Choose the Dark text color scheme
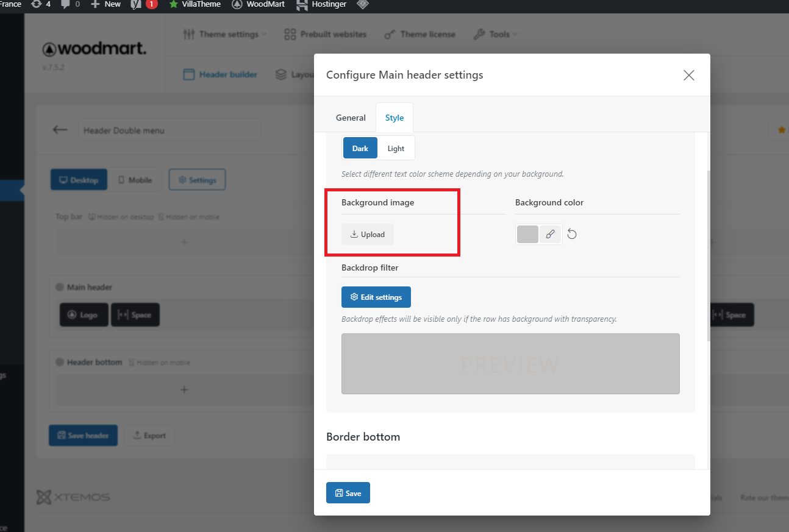The height and width of the screenshot is (532, 789). point(360,148)
